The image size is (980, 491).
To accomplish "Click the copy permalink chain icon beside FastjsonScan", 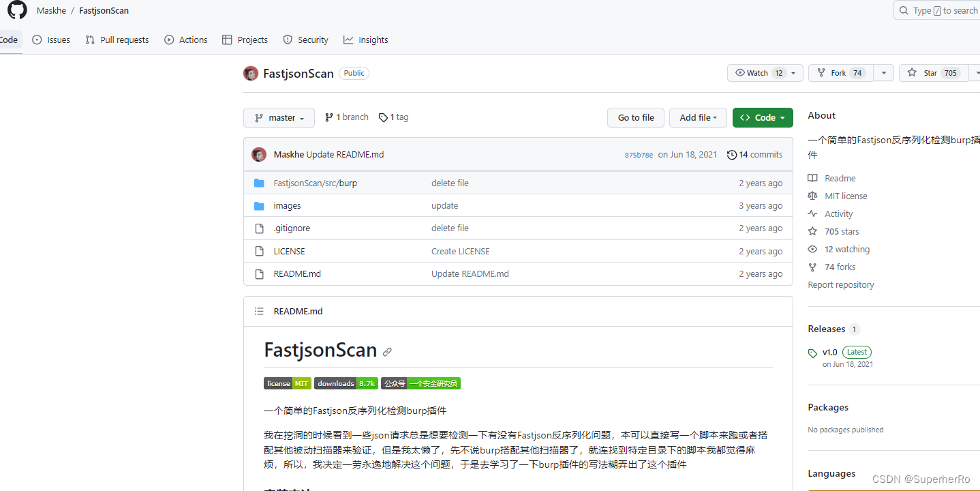I will pyautogui.click(x=388, y=351).
